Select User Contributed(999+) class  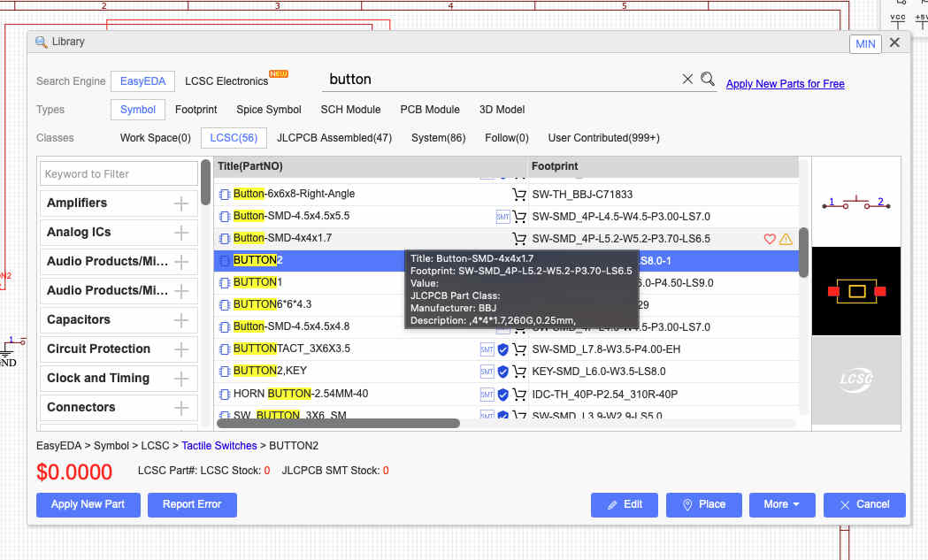pyautogui.click(x=603, y=138)
